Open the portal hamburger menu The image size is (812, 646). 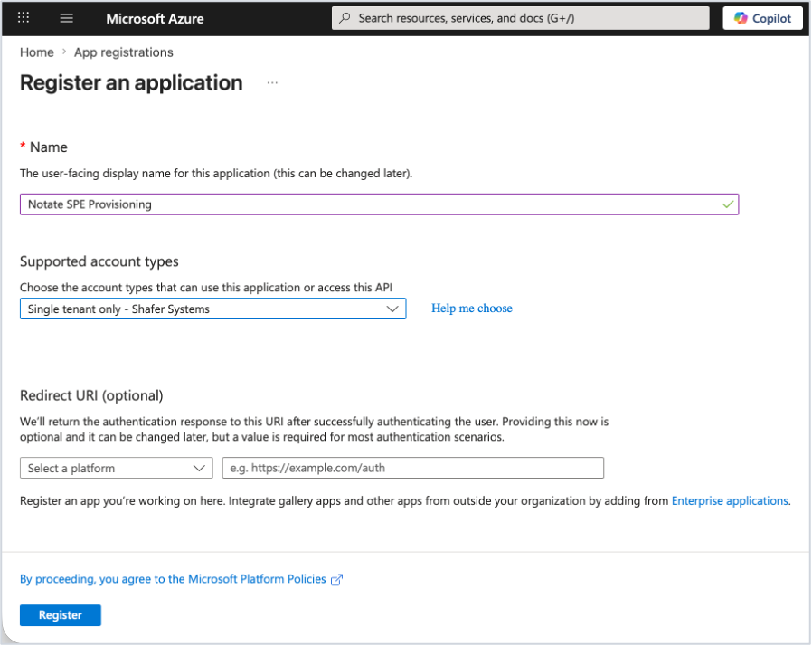coord(66,18)
